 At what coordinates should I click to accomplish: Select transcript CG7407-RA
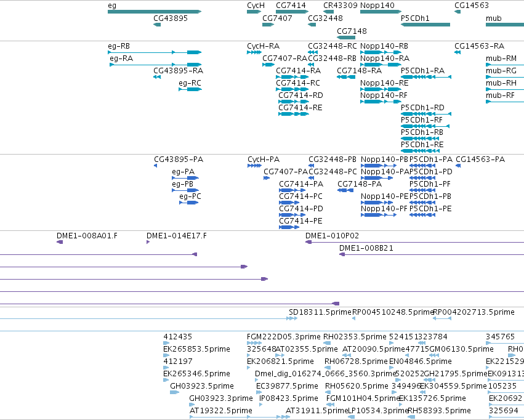tap(268, 65)
